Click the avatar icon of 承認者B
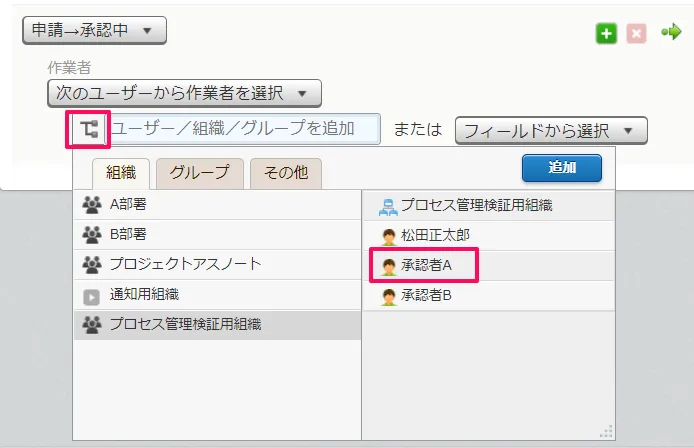Screen dimensions: 694x448 tap(389, 297)
